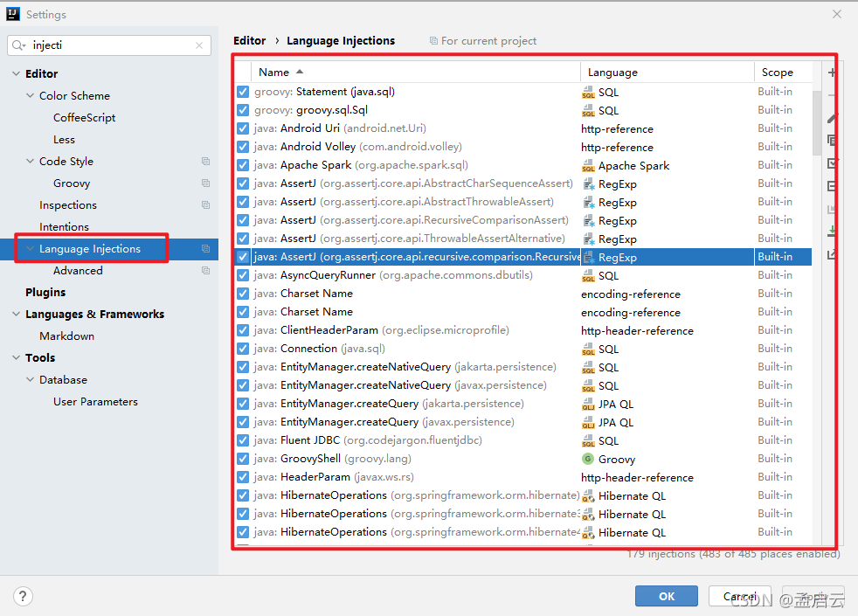
Task: Click project-level icon beside Language Injections
Action: pos(205,249)
